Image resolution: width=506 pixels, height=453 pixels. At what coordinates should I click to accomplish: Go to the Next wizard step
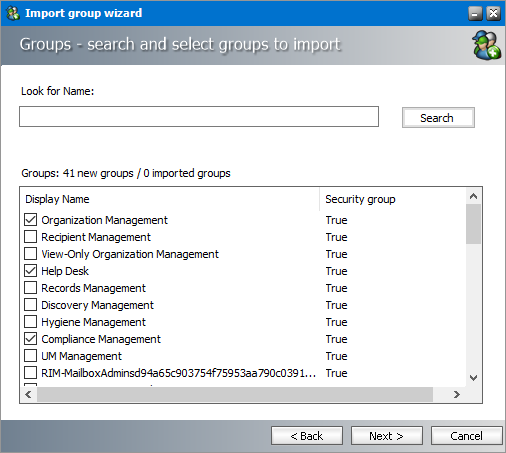(x=387, y=436)
